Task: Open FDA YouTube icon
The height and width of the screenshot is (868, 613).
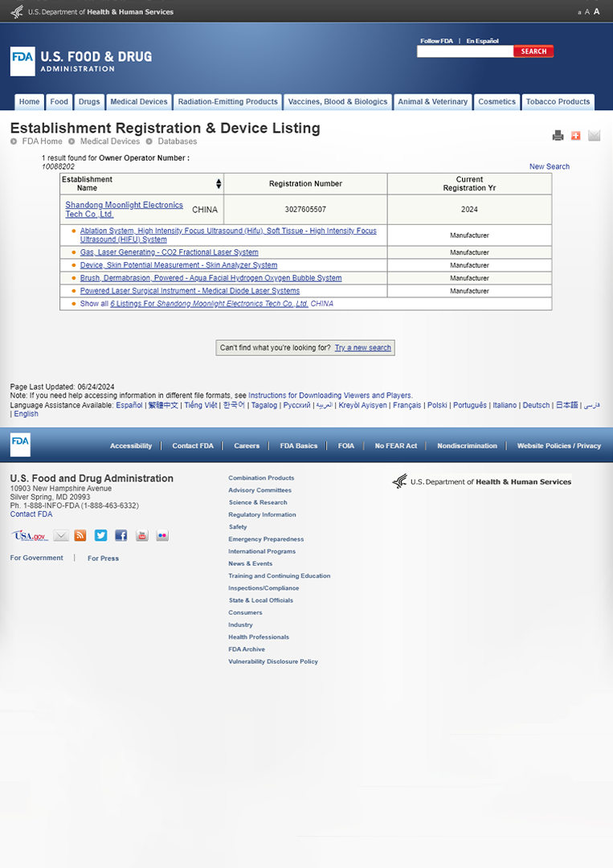Action: click(x=142, y=535)
